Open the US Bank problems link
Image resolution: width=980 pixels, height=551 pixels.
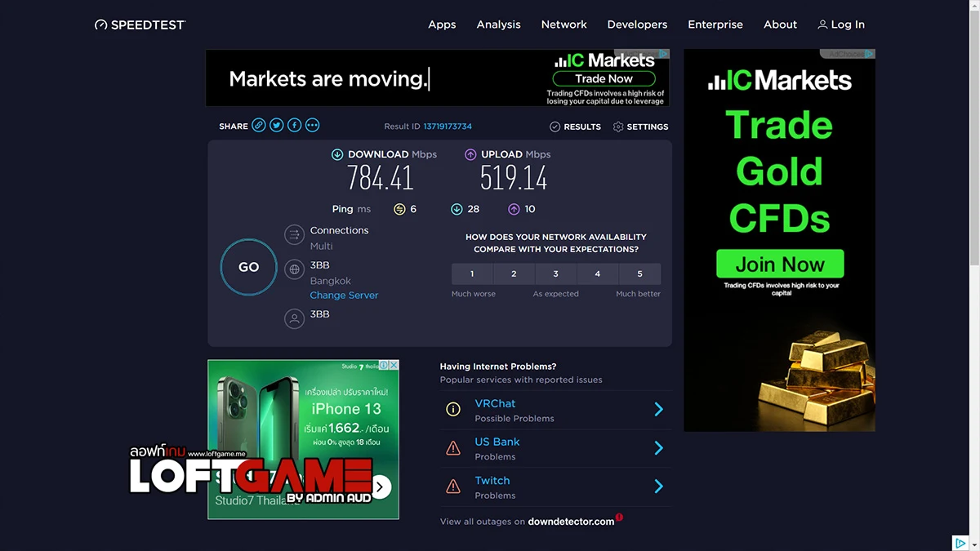coord(497,442)
